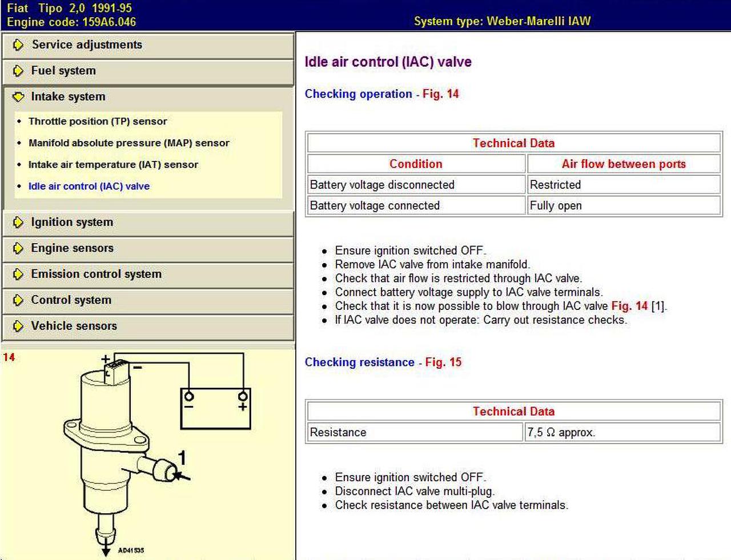Image resolution: width=731 pixels, height=560 pixels.
Task: Click 'Connect battery voltage supply to IAC valve terminals.' step
Action: tap(468, 292)
